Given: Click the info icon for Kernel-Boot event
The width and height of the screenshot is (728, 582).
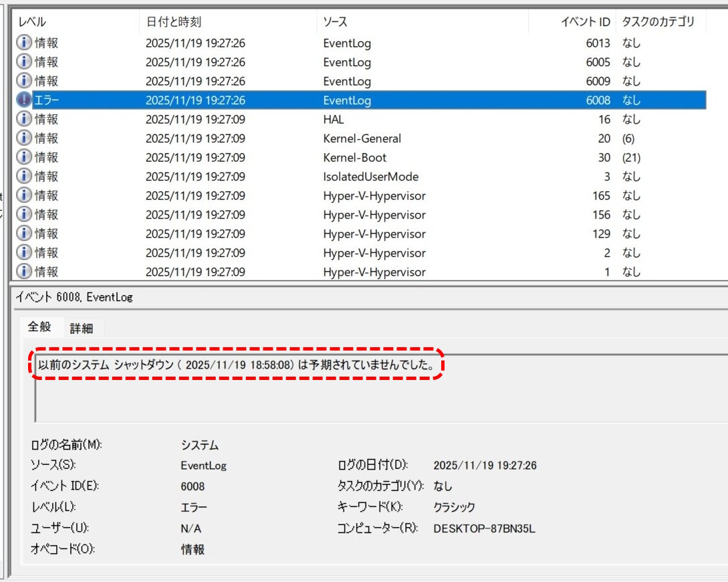Looking at the screenshot, I should point(24,158).
